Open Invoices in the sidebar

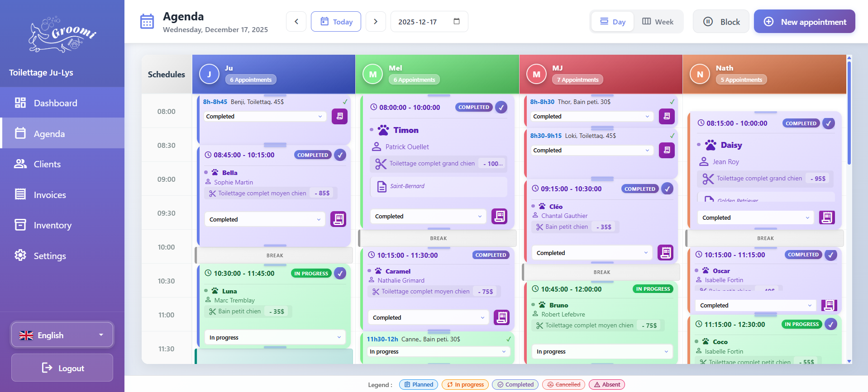click(62, 194)
